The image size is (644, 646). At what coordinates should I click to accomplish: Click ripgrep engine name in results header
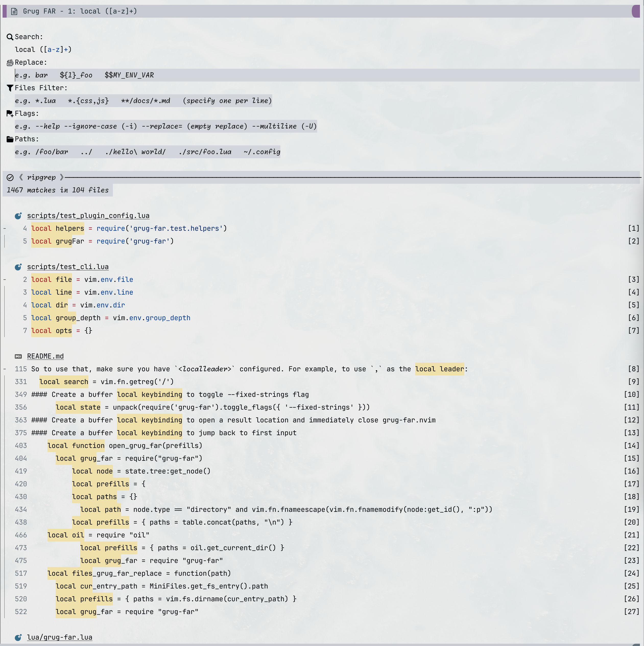point(41,178)
